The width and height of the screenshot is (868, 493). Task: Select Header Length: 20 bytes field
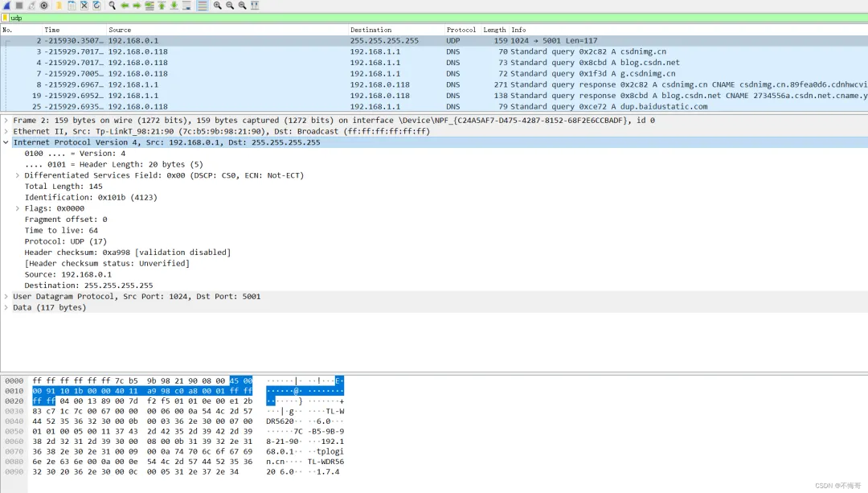click(113, 165)
